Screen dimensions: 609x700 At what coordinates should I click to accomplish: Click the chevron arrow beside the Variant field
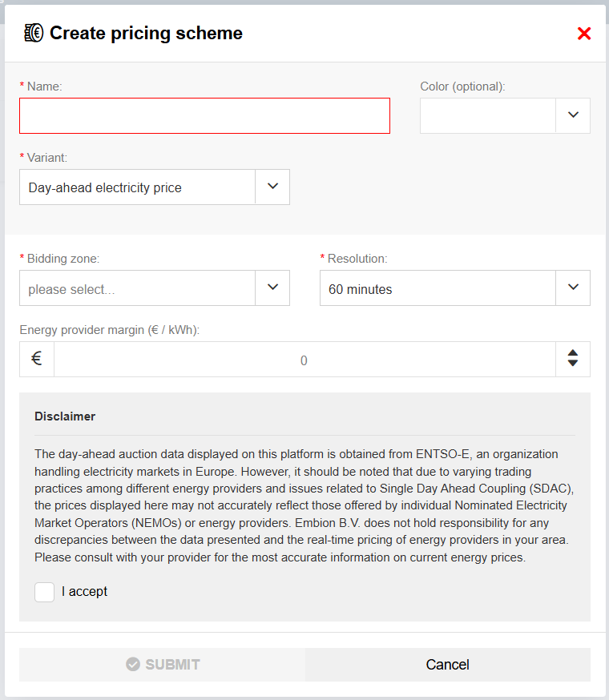(272, 187)
